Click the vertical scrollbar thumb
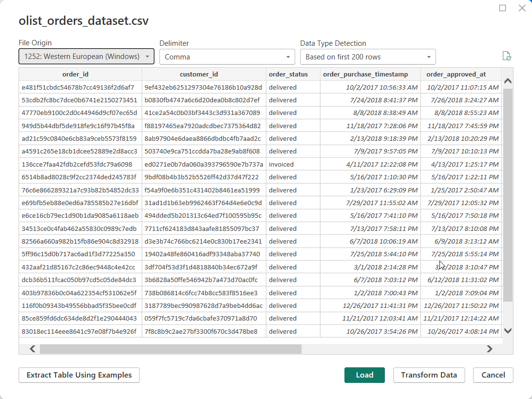Viewport: 532px width, 399px height. pyautogui.click(x=508, y=195)
